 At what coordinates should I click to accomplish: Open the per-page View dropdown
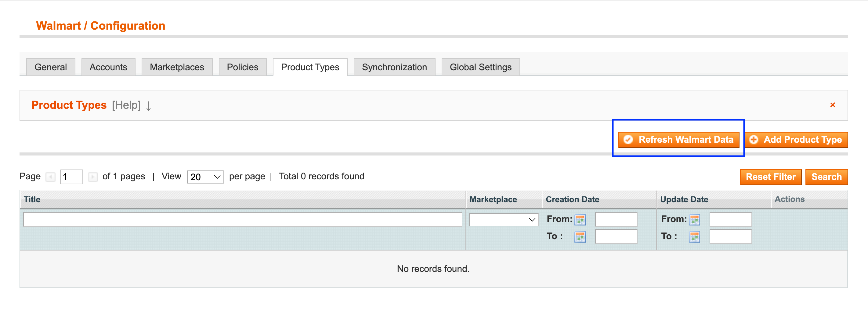[x=204, y=177]
